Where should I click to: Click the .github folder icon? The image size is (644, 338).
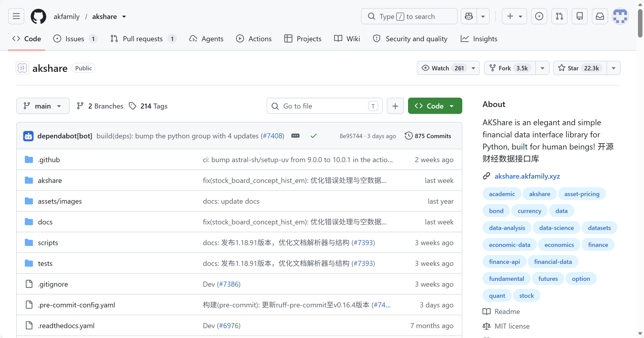(29, 160)
